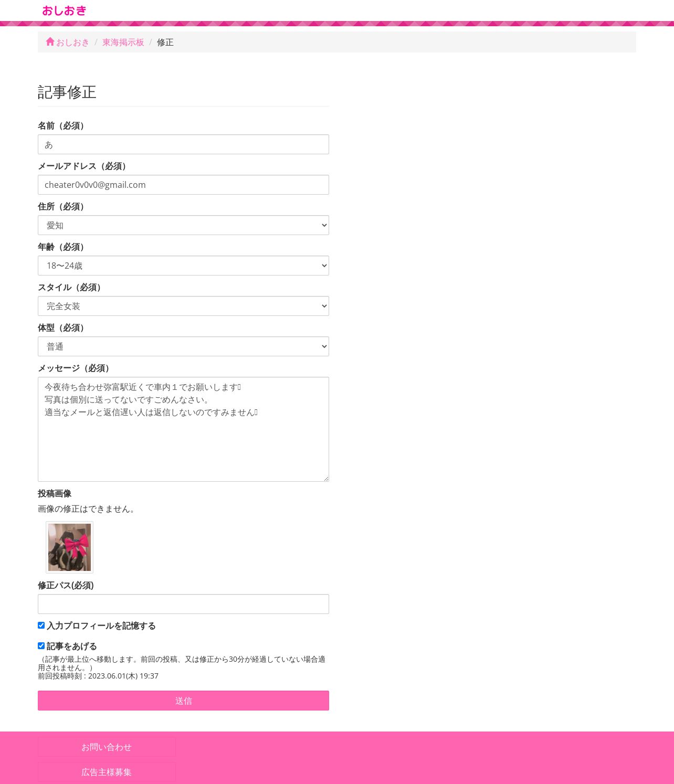Click the 名前 name input field

pos(183,144)
